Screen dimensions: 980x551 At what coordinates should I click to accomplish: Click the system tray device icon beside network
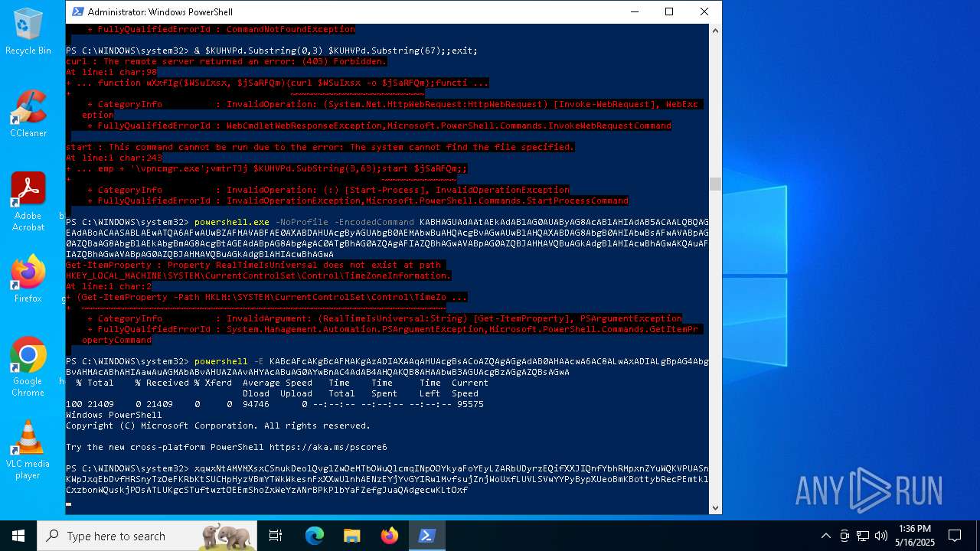click(844, 536)
